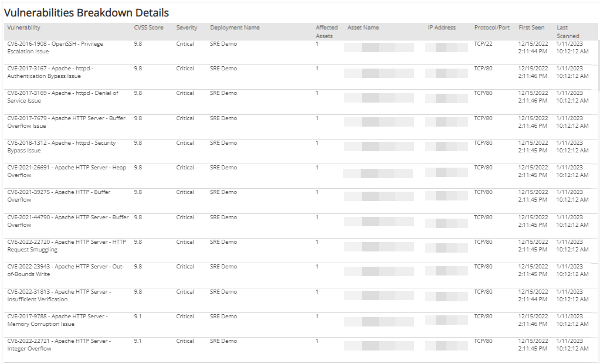Click the Deployment Name column header
The image size is (600, 364).
coord(235,28)
